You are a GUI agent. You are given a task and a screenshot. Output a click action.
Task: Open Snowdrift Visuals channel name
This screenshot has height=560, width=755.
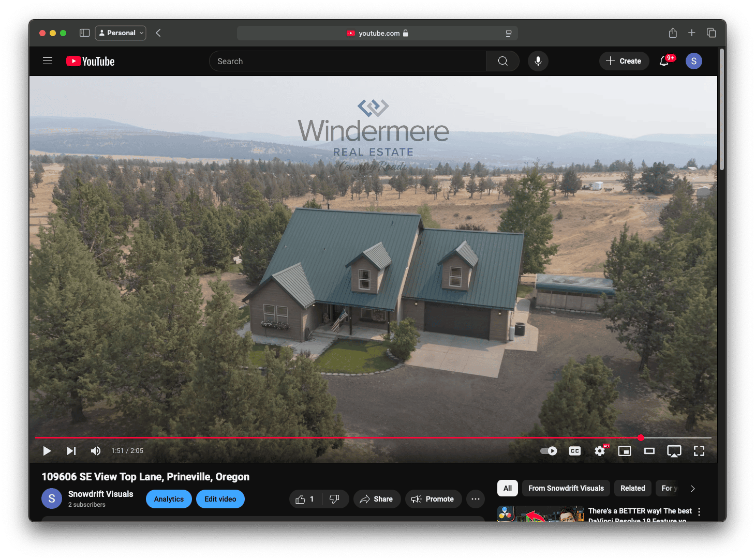pyautogui.click(x=101, y=494)
